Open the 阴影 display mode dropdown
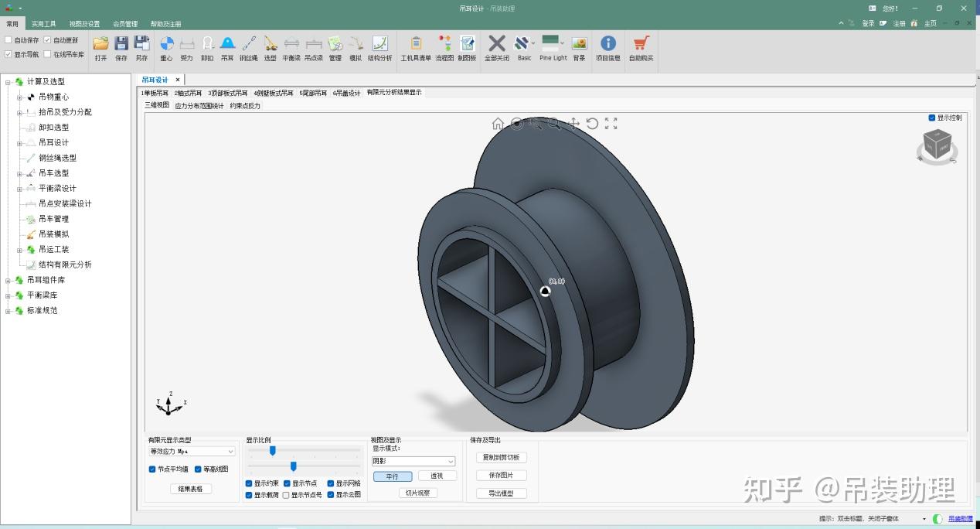The height and width of the screenshot is (529, 980). [x=413, y=461]
